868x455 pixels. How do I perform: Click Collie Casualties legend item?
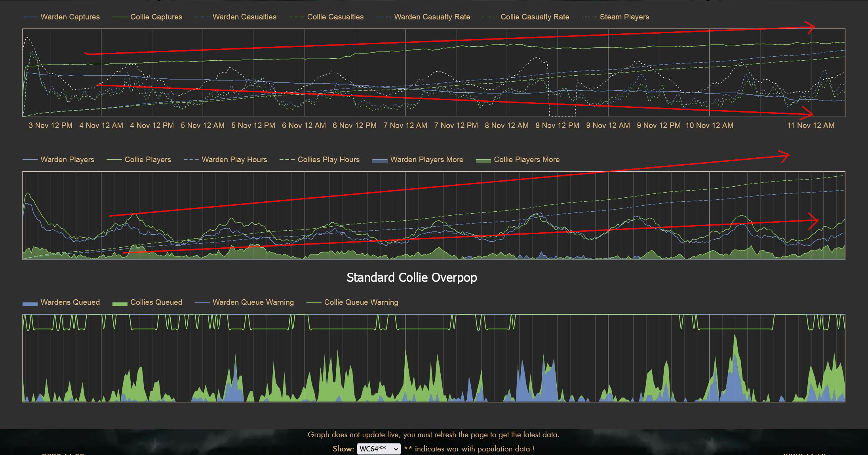pyautogui.click(x=335, y=17)
